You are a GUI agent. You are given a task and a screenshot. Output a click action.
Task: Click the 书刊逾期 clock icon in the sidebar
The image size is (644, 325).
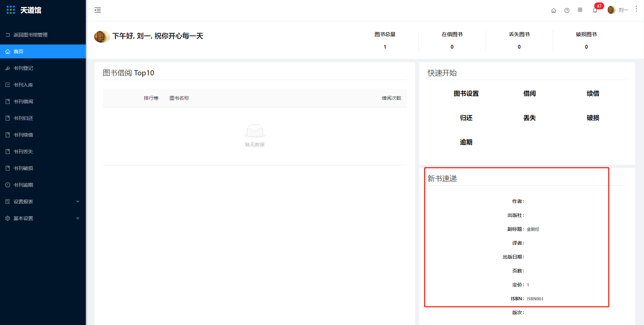tap(8, 185)
